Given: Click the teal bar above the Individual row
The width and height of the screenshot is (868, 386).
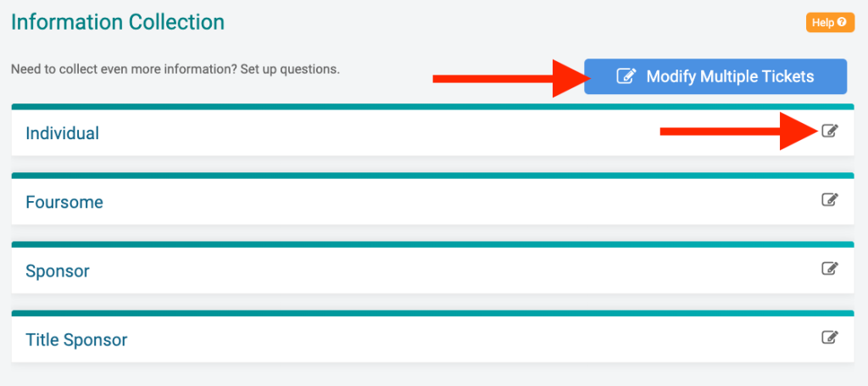Looking at the screenshot, I should 432,106.
